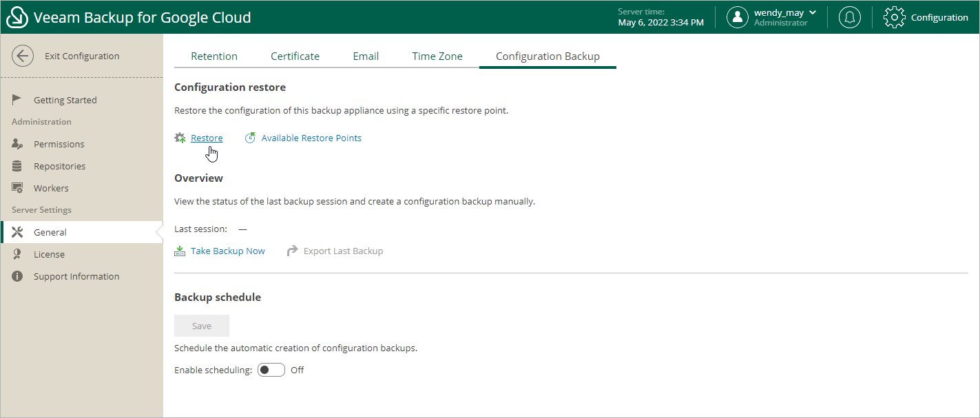
Task: Click the wendy_may username text
Action: click(x=778, y=12)
